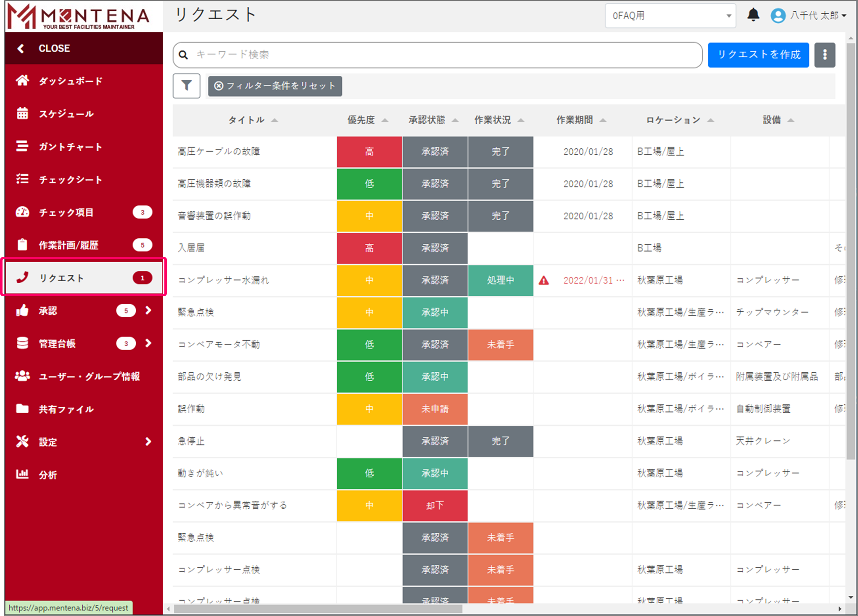
Task: Reset filters with フィルター条件をリセット button
Action: click(x=275, y=86)
